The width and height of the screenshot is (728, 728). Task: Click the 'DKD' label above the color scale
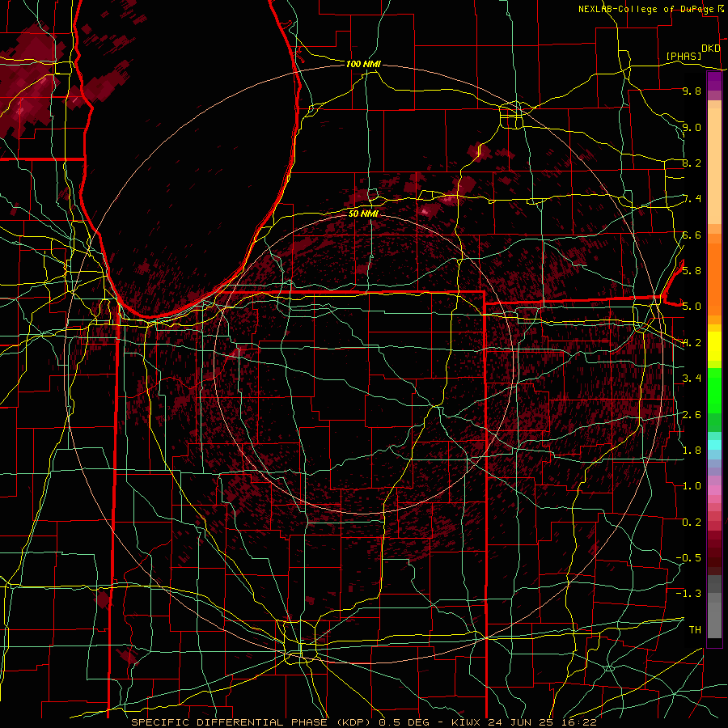pos(710,49)
